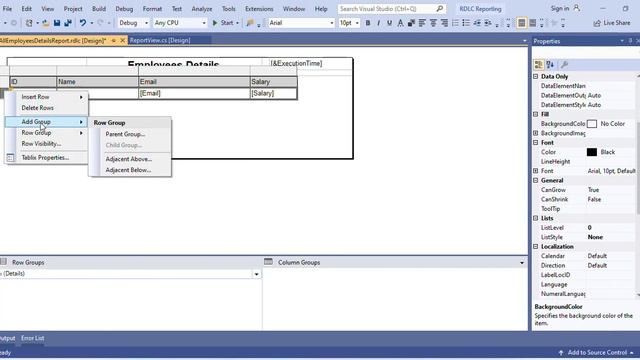Screen dimensions: 640x360
Task: Open the Error List tab
Action: (x=32, y=338)
